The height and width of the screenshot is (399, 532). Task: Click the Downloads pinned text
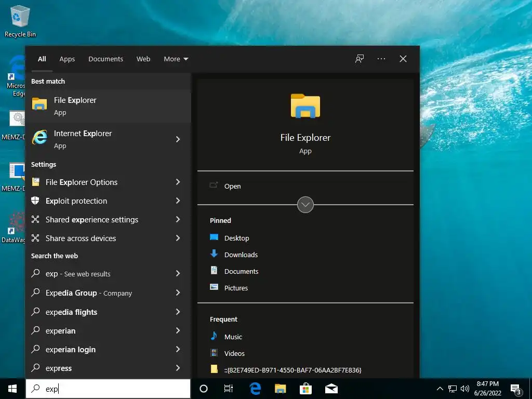241,255
